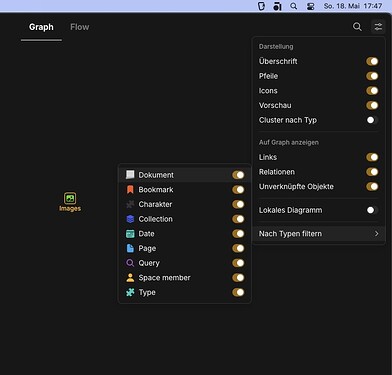
Task: Click the graph search magnifier icon
Action: coord(357,27)
